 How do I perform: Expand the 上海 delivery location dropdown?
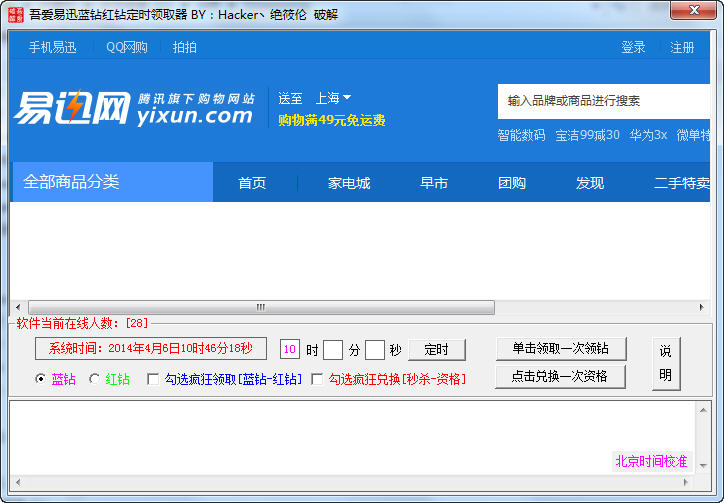click(333, 98)
